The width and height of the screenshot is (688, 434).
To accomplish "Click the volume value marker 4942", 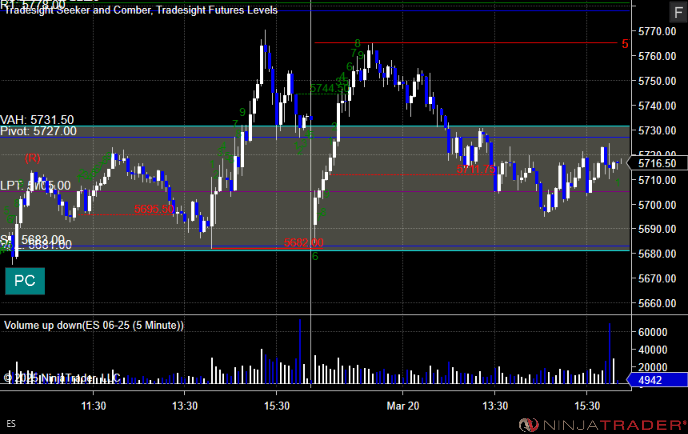I will [x=657, y=380].
